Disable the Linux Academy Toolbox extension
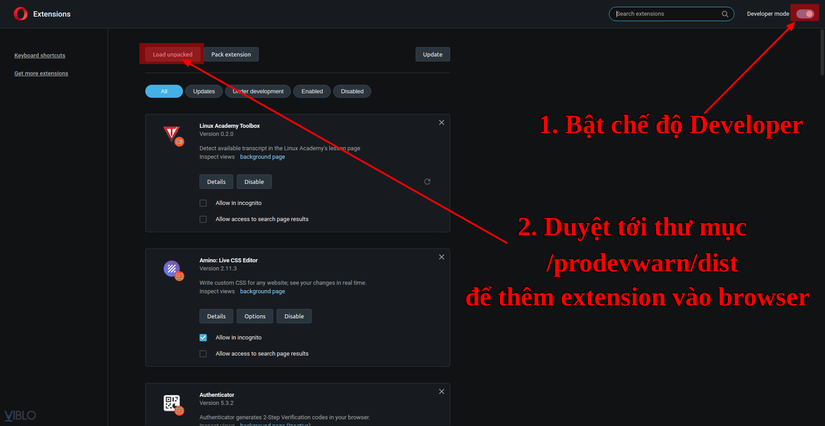Screen dimensions: 825x426 (x=254, y=181)
